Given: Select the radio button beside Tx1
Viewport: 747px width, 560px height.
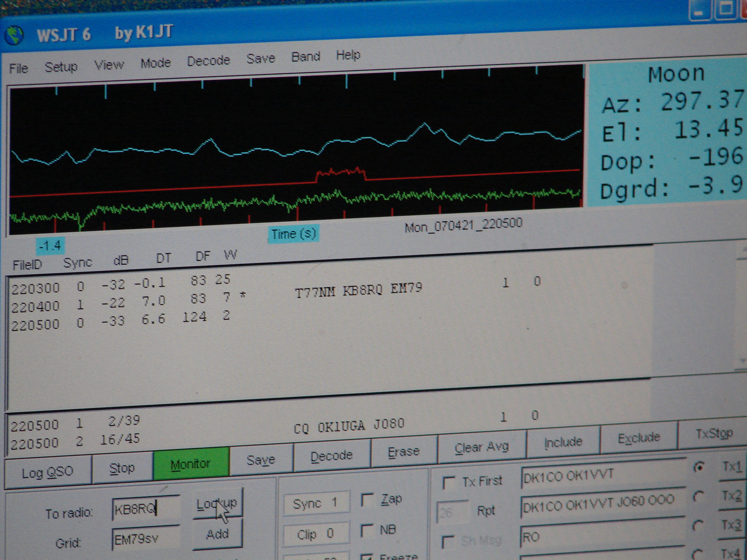Looking at the screenshot, I should coord(699,467).
